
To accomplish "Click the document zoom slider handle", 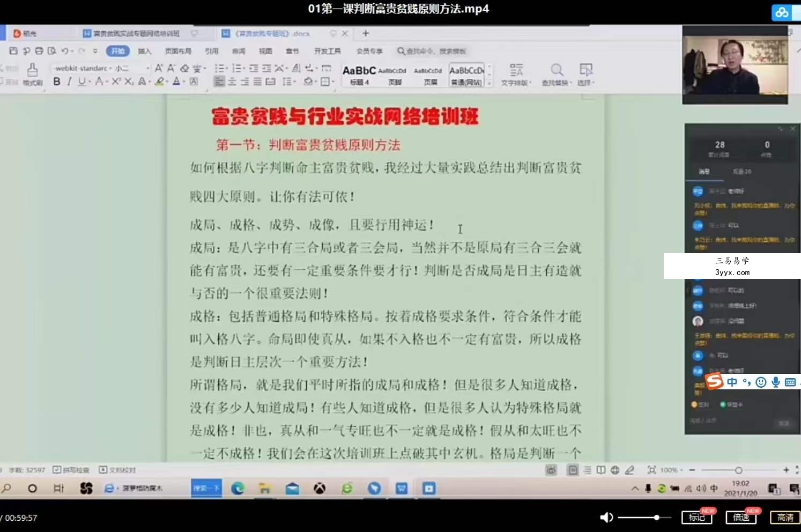I will click(738, 470).
